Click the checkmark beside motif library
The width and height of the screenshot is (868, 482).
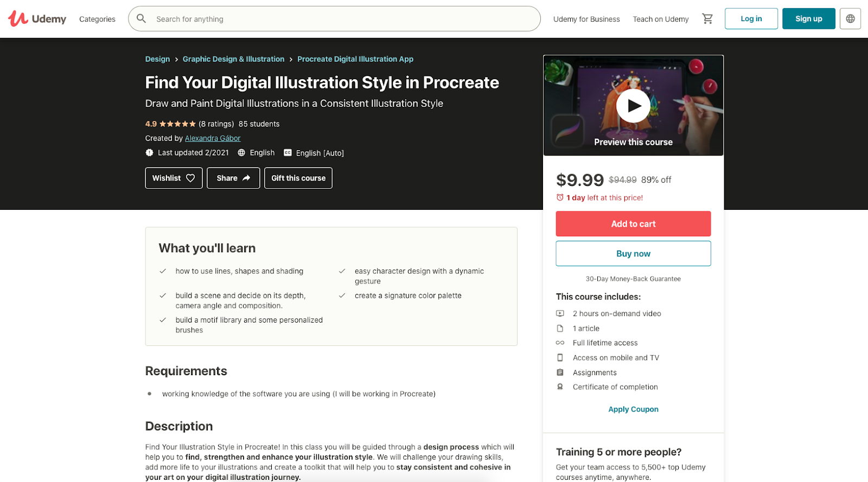[163, 320]
